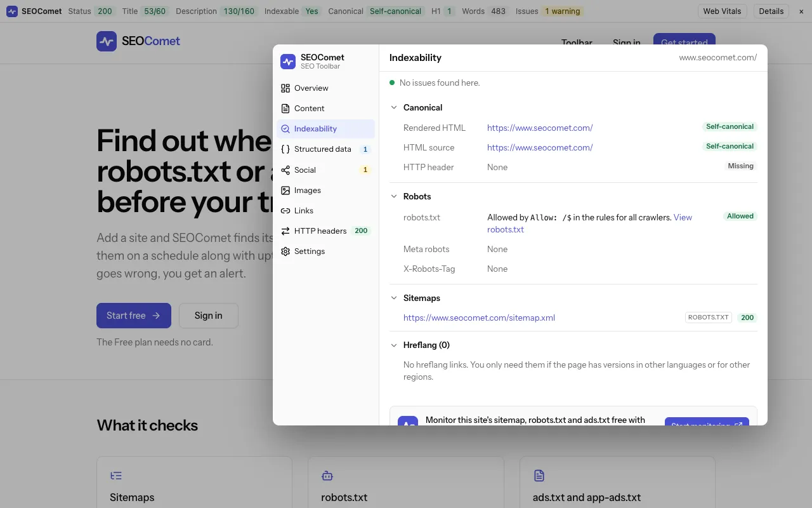Click the Title 53/60 badge
The height and width of the screenshot is (508, 812).
point(155,11)
